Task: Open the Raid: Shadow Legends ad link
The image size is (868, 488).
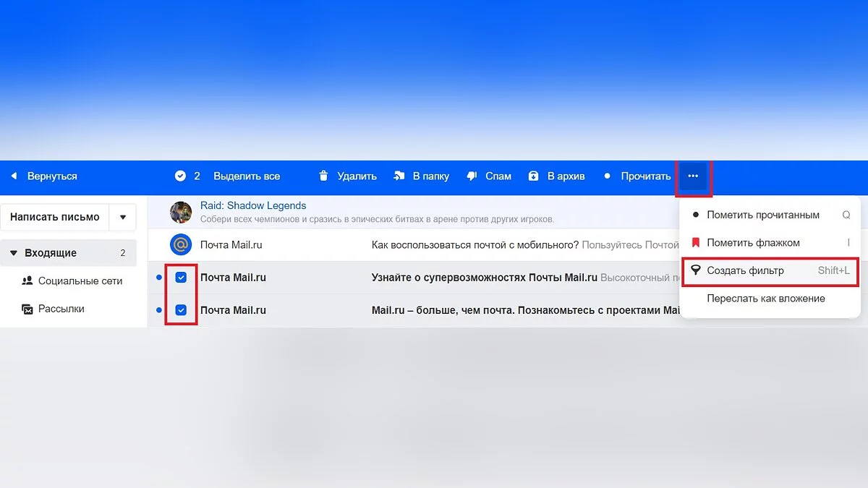Action: click(x=253, y=205)
